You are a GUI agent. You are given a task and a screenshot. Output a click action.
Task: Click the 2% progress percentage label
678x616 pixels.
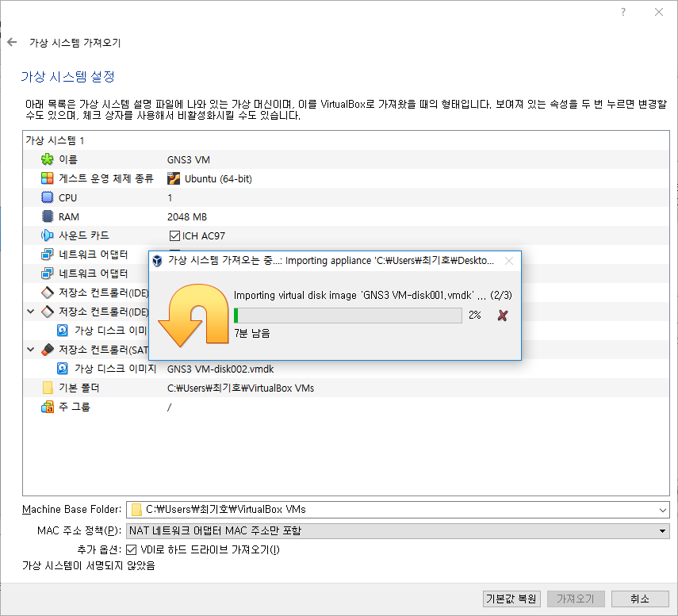475,315
